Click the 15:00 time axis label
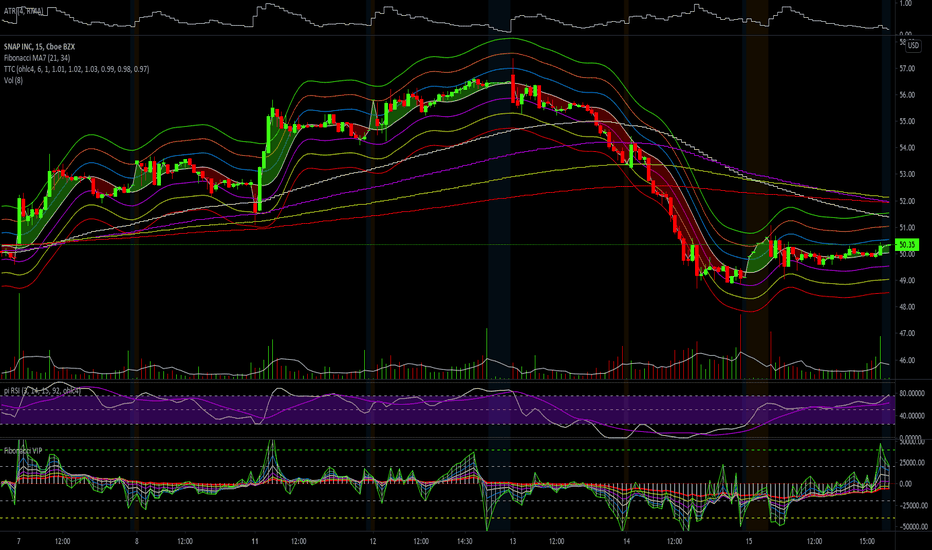 coord(867,542)
